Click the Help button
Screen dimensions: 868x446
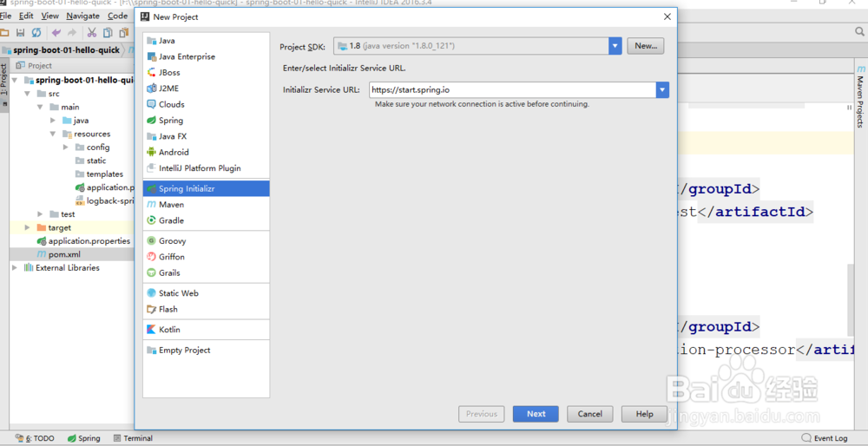644,414
